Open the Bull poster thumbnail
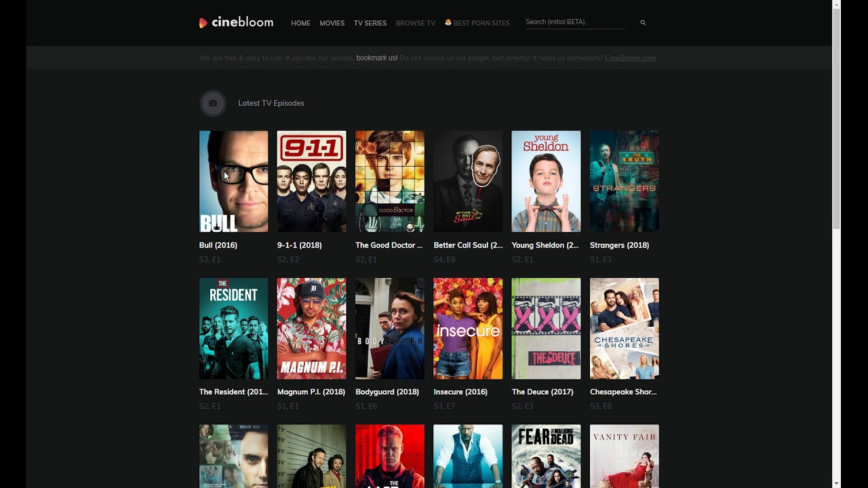The width and height of the screenshot is (868, 488). 234,182
